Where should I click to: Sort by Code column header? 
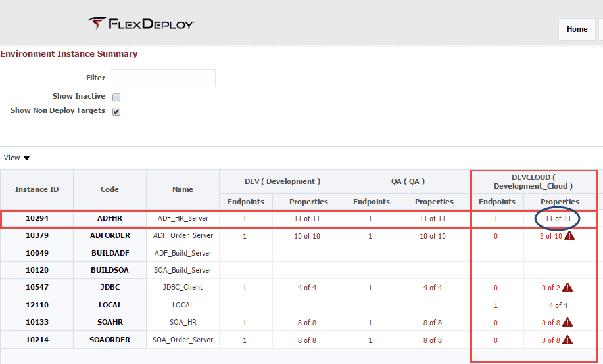(110, 189)
